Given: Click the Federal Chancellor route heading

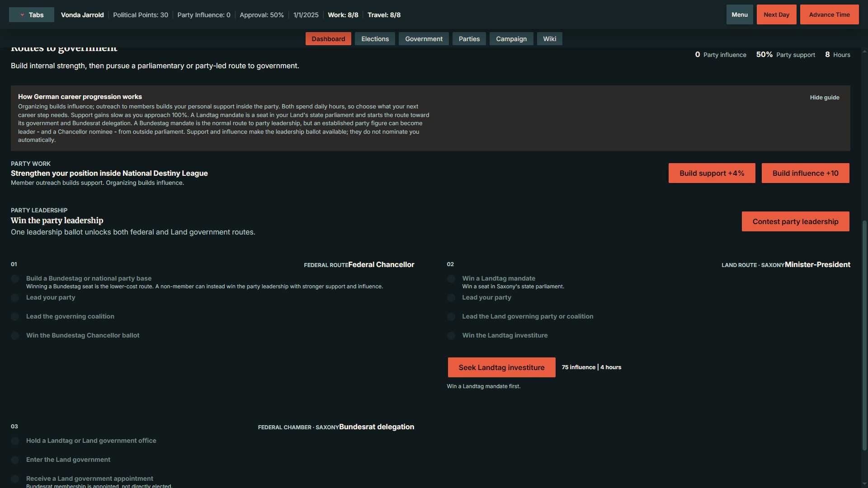Looking at the screenshot, I should (x=381, y=264).
